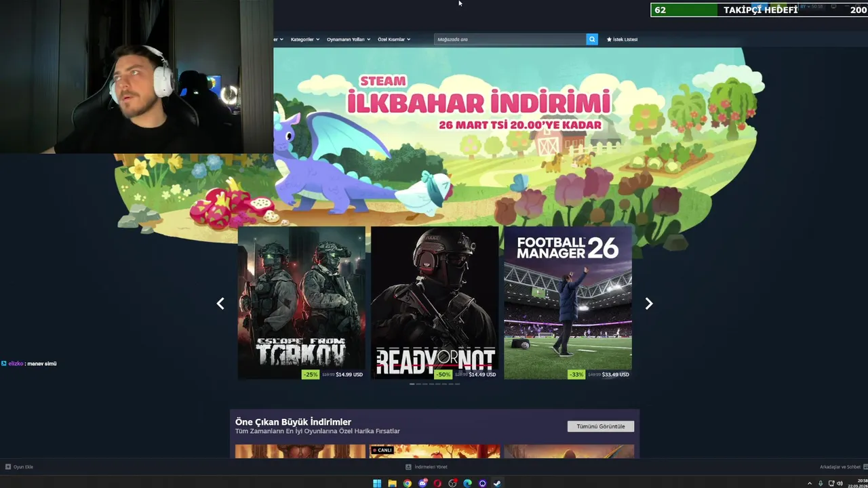Click the Öne Çıkan Büyük İndirimler heading
868x488 pixels.
coord(293,422)
